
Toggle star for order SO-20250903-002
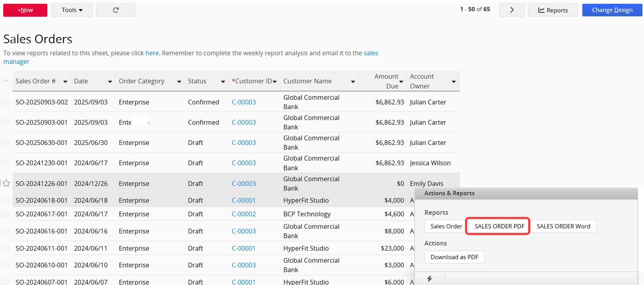tap(6, 102)
